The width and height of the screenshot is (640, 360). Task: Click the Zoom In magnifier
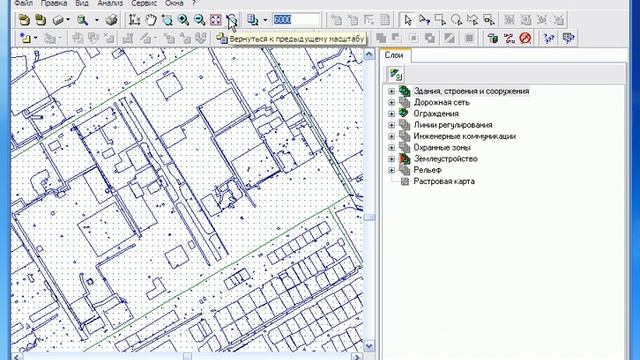(x=183, y=20)
